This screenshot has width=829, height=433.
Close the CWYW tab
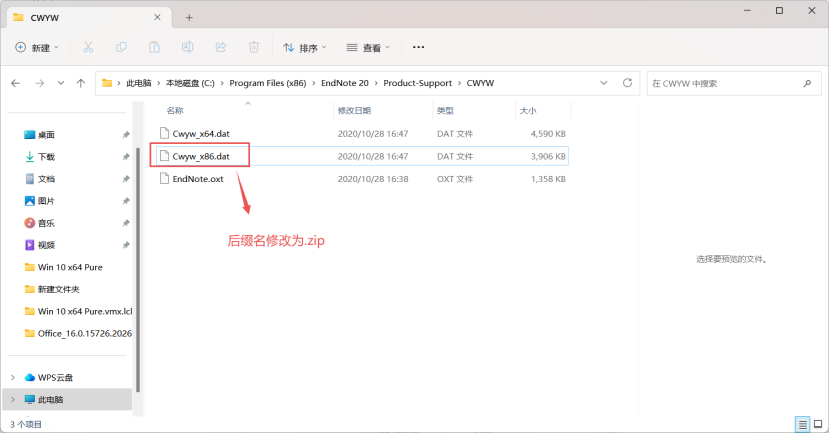157,17
